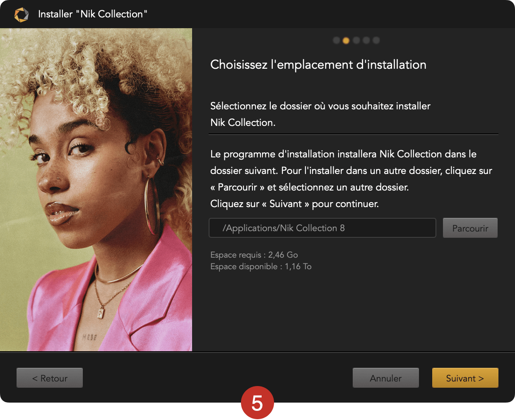This screenshot has width=515, height=420.
Task: Click the Nik Collection logo in title bar
Action: point(21,14)
